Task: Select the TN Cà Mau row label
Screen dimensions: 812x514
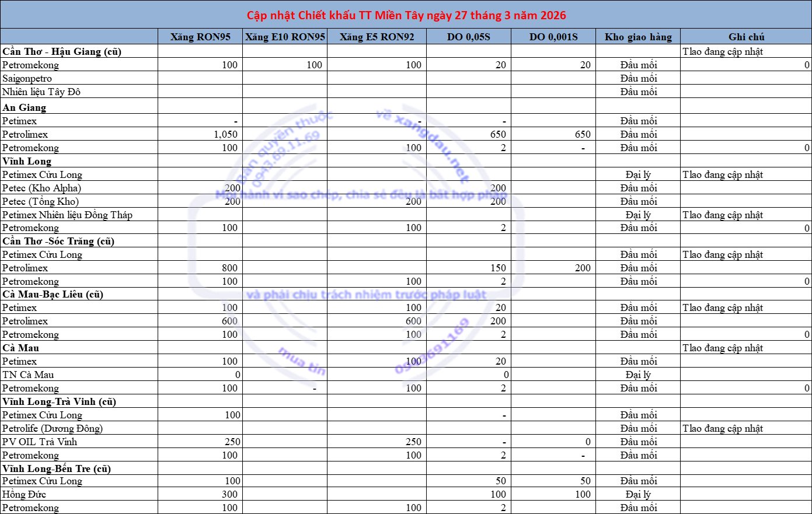Action: (28, 375)
